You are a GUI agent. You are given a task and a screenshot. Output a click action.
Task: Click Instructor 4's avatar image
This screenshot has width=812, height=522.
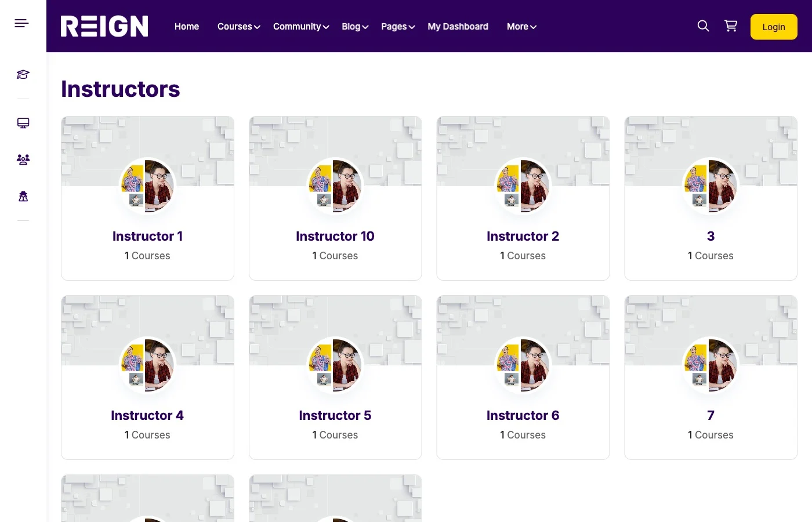tap(147, 365)
